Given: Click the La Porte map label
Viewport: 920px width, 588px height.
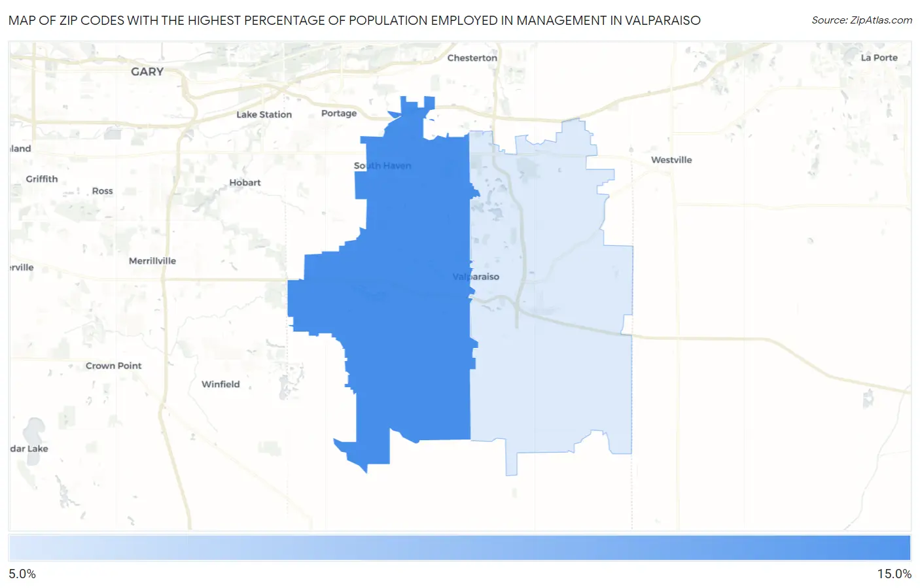Looking at the screenshot, I should pos(879,58).
